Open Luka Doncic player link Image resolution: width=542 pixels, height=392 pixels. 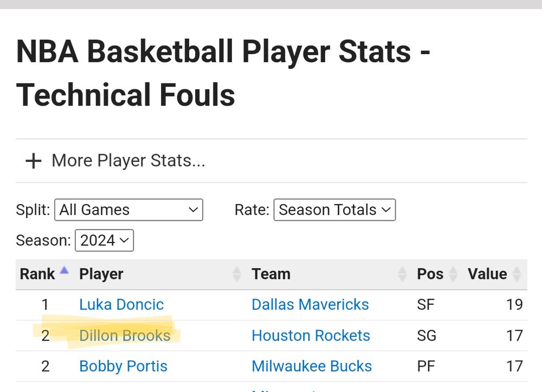click(121, 305)
